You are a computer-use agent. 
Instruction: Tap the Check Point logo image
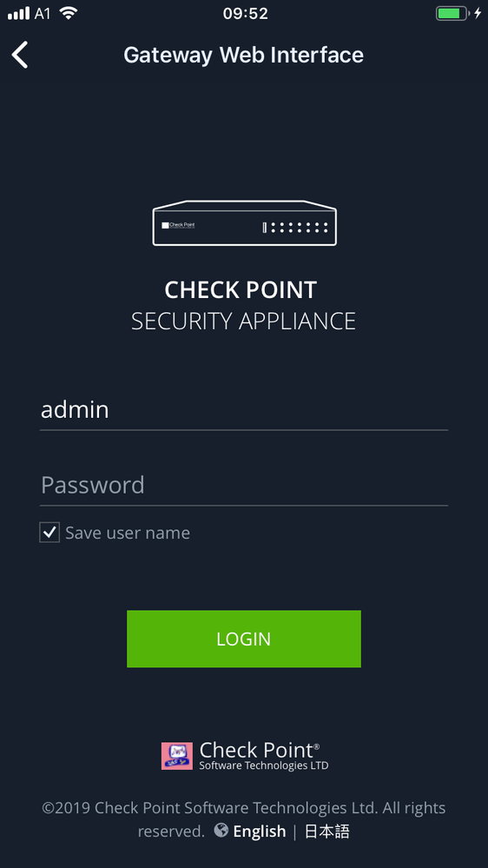(x=177, y=756)
